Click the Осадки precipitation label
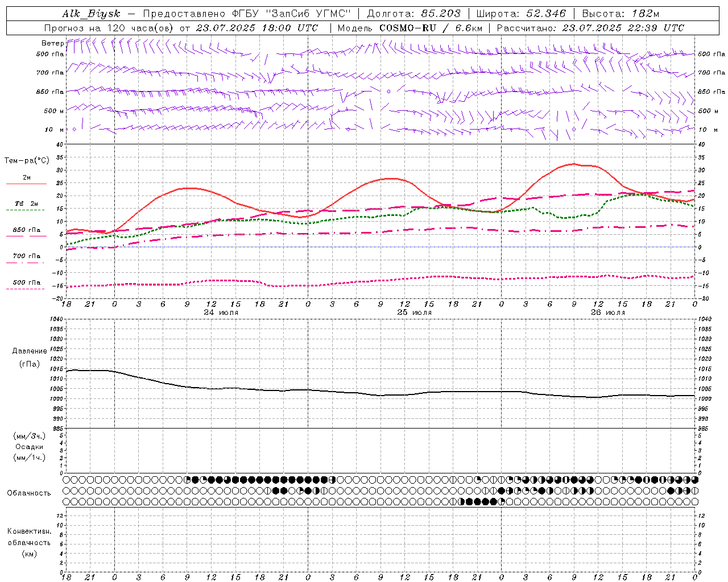728x582 pixels. [30, 447]
